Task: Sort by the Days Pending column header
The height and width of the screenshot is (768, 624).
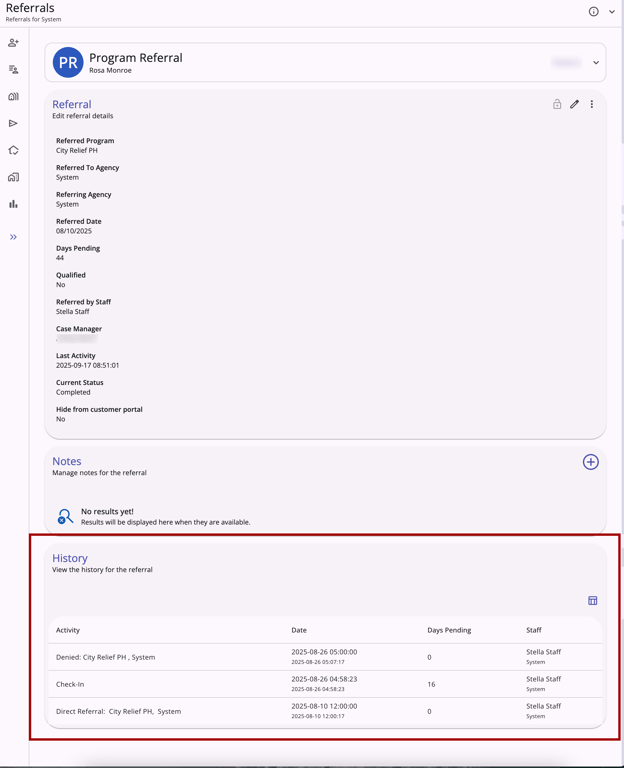Action: tap(449, 630)
